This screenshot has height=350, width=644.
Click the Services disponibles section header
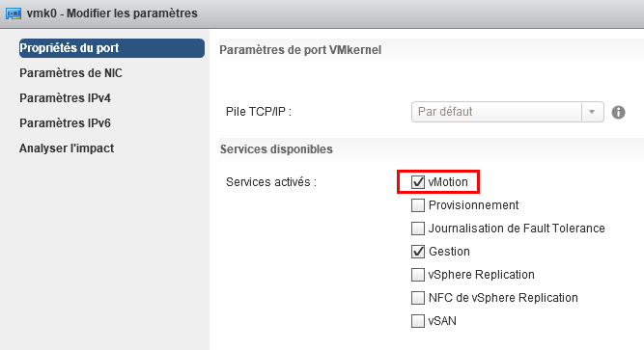276,148
